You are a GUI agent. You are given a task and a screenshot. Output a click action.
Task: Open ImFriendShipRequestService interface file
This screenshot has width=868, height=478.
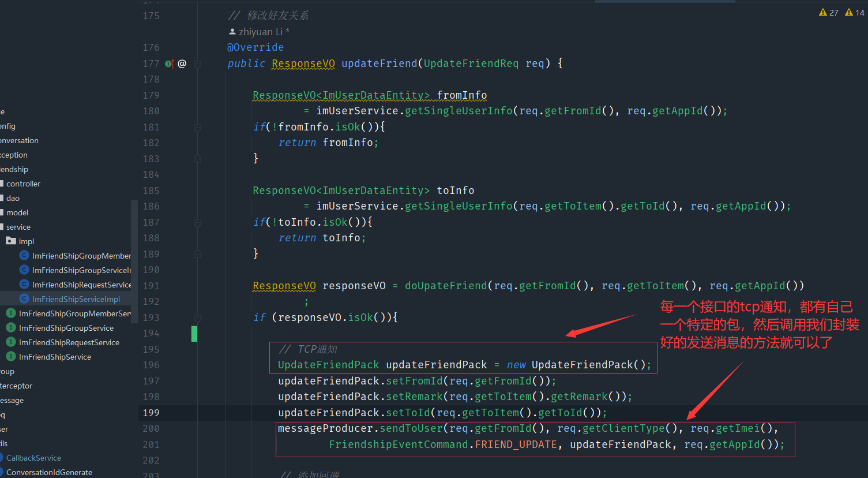[69, 342]
